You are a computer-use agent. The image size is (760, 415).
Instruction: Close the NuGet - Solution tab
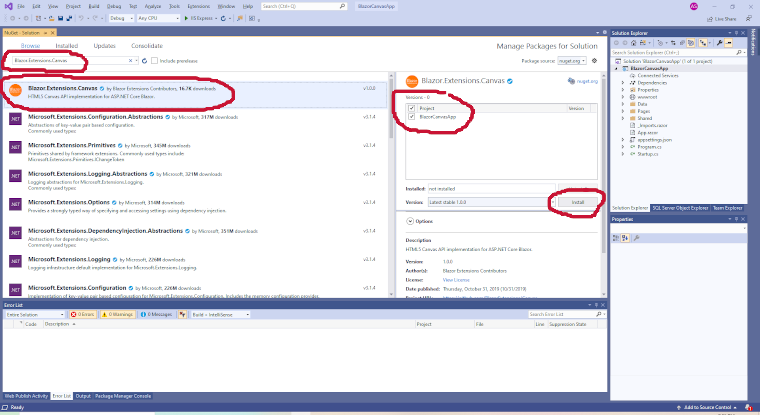click(53, 32)
